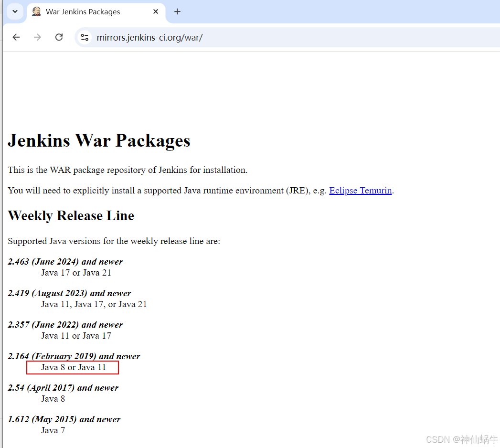Open the tab search dropdown arrow
The image size is (500, 448).
[15, 11]
